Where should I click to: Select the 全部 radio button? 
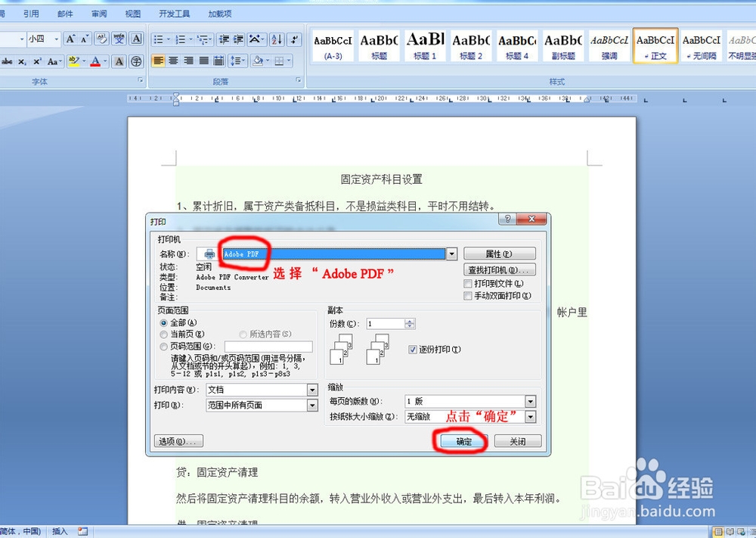click(x=164, y=323)
